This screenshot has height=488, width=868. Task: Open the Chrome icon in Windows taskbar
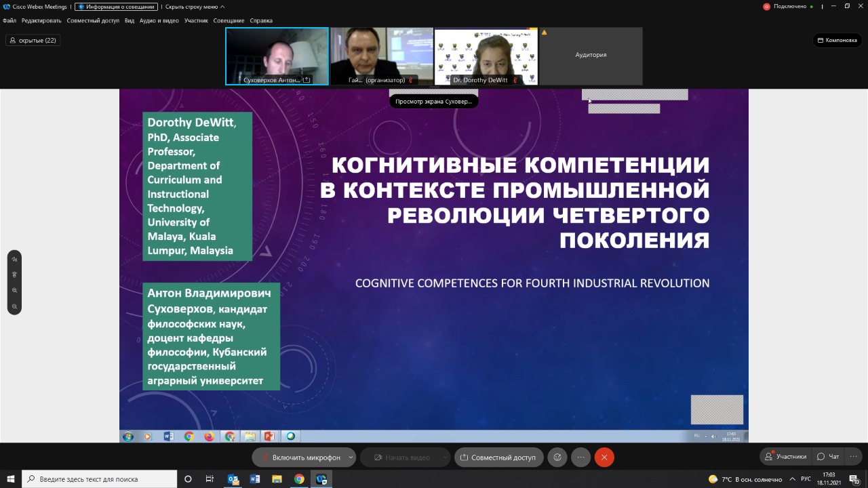click(x=299, y=479)
